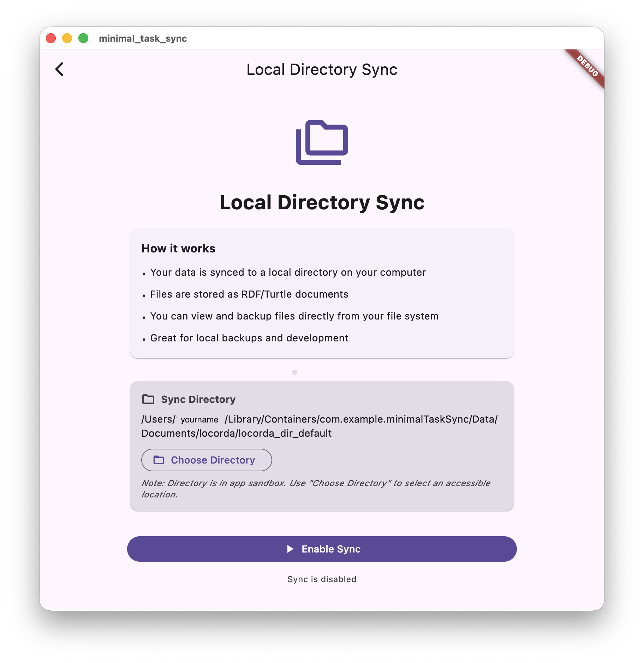The height and width of the screenshot is (663, 644).
Task: Enable sync with the Enable Sync button
Action: 322,549
